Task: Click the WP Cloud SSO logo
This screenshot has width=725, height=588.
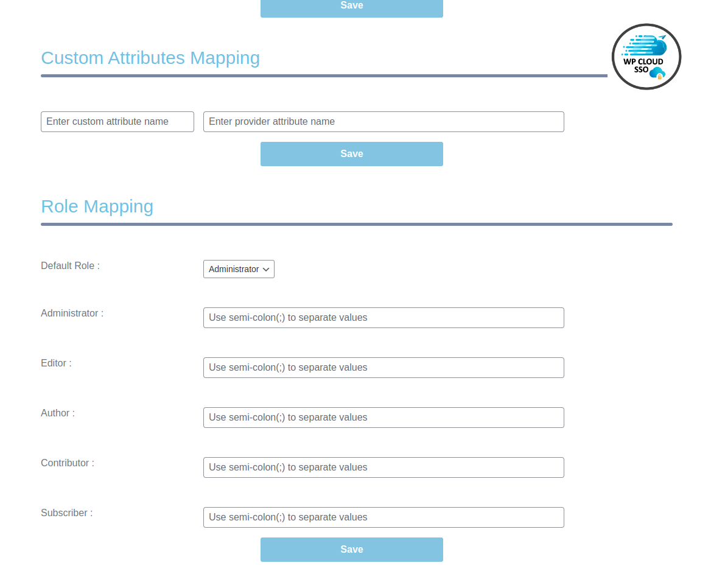Action: [646, 56]
